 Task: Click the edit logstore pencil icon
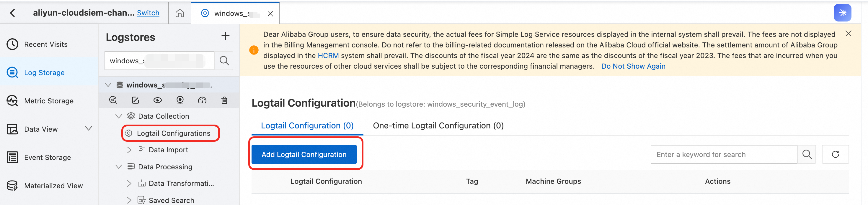pos(136,100)
